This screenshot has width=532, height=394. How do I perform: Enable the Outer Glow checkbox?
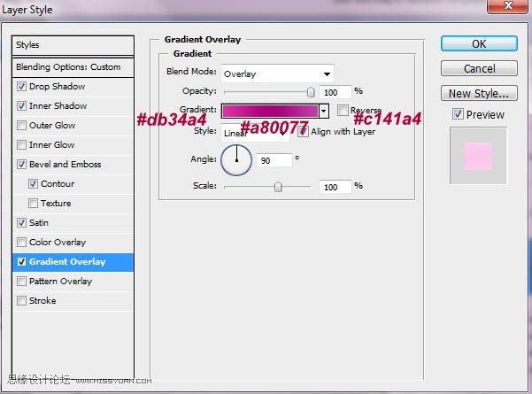point(21,125)
